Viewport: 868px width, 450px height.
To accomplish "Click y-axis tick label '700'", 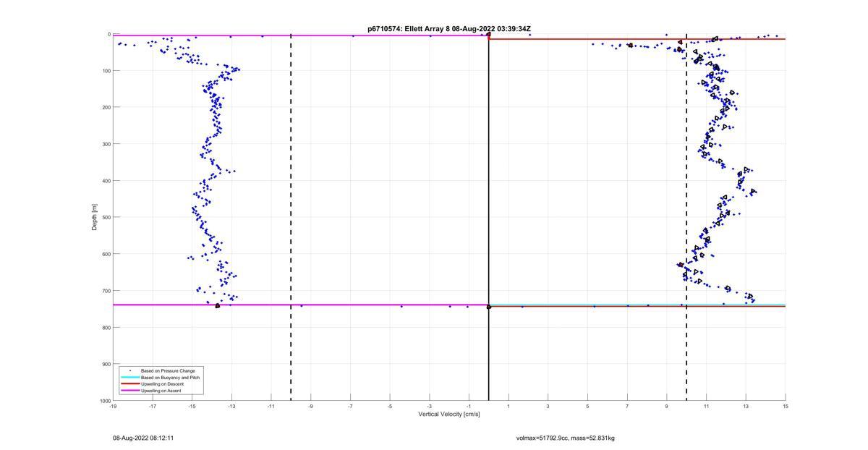I will [x=106, y=291].
